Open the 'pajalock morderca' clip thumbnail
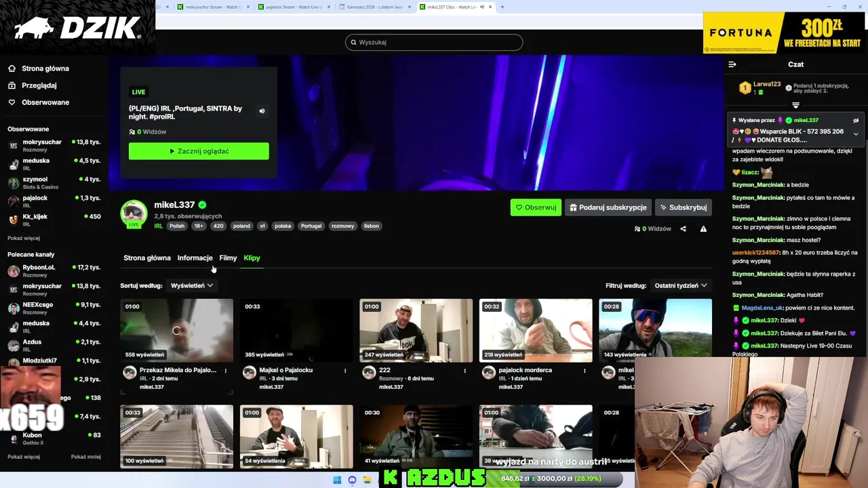Screen dimensions: 868x488 536,331
